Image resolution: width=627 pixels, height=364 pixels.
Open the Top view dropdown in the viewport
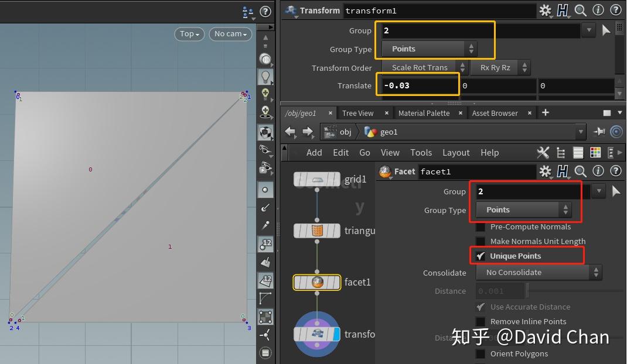pyautogui.click(x=189, y=34)
